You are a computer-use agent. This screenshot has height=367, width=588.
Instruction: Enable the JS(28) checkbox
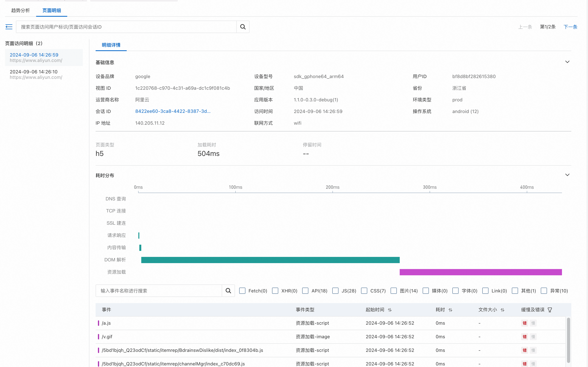335,290
